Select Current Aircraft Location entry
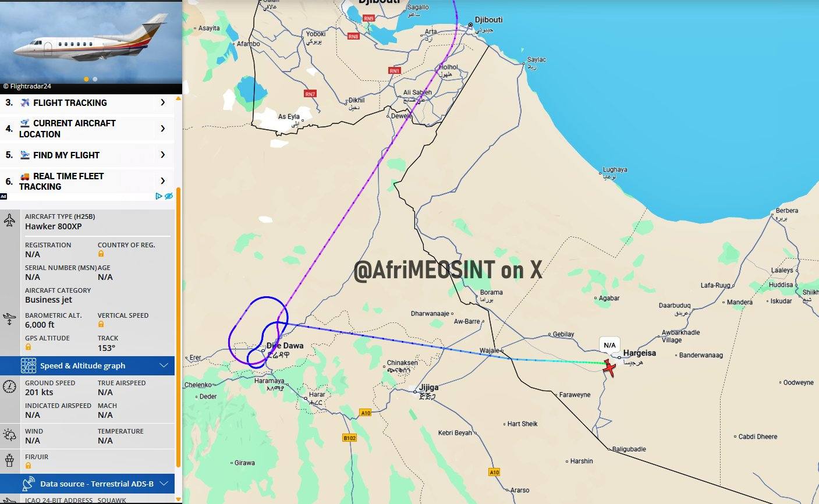The width and height of the screenshot is (819, 504). [x=68, y=129]
